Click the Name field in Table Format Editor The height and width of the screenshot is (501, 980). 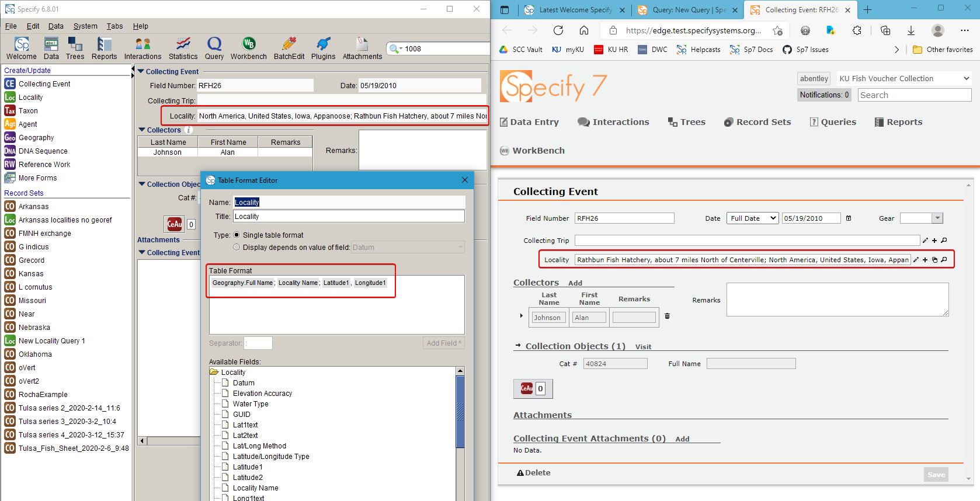click(x=349, y=202)
